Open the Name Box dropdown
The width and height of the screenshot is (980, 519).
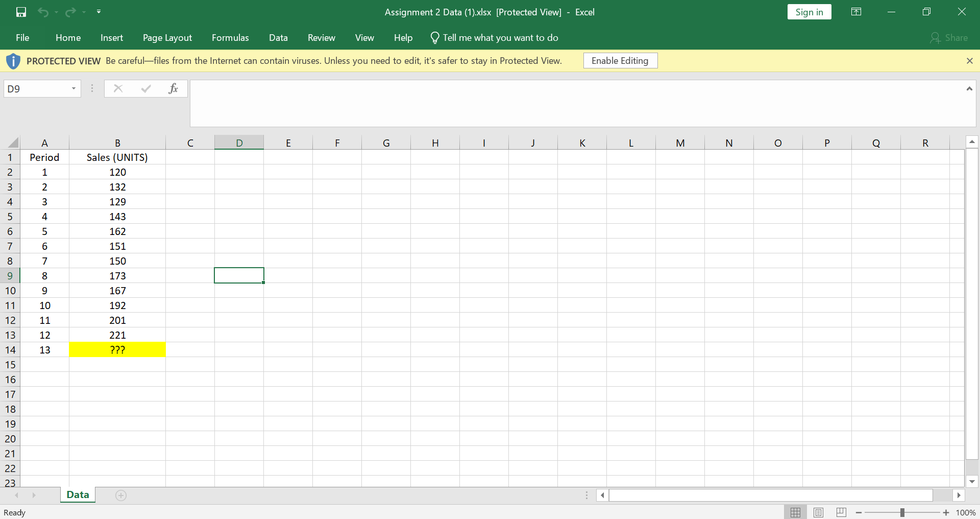[x=73, y=88]
